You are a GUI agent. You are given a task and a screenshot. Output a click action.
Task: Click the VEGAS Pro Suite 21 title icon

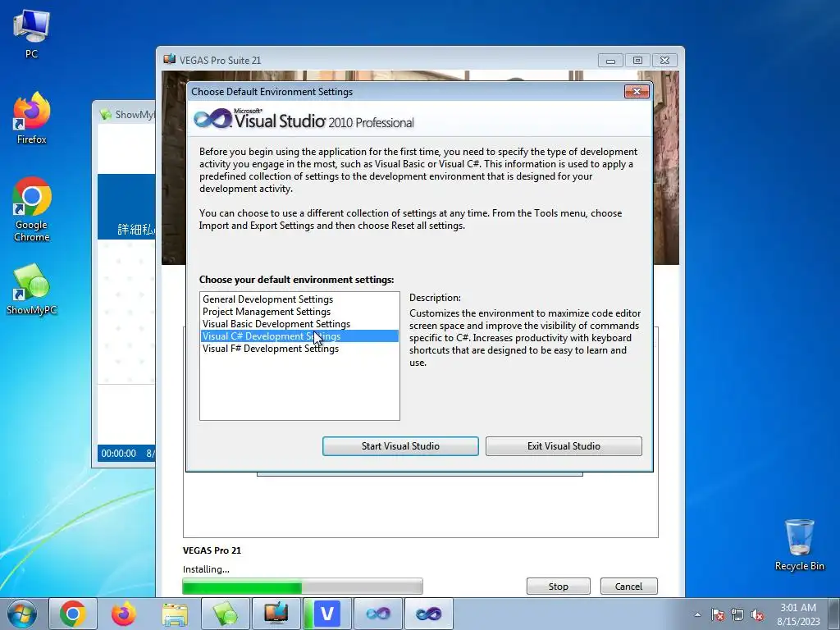click(x=169, y=59)
